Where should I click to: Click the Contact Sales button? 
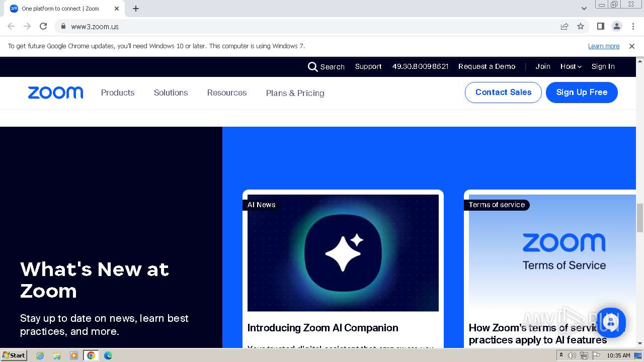(503, 93)
